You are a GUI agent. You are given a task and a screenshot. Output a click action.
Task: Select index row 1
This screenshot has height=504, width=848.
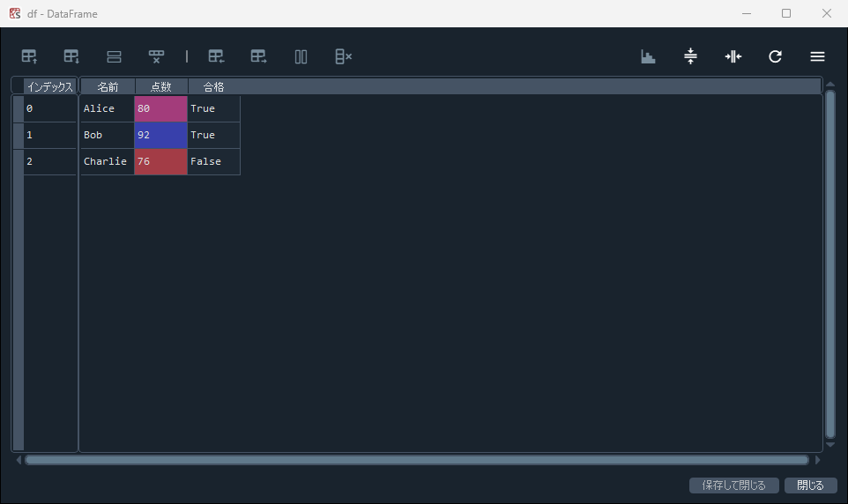coord(49,135)
